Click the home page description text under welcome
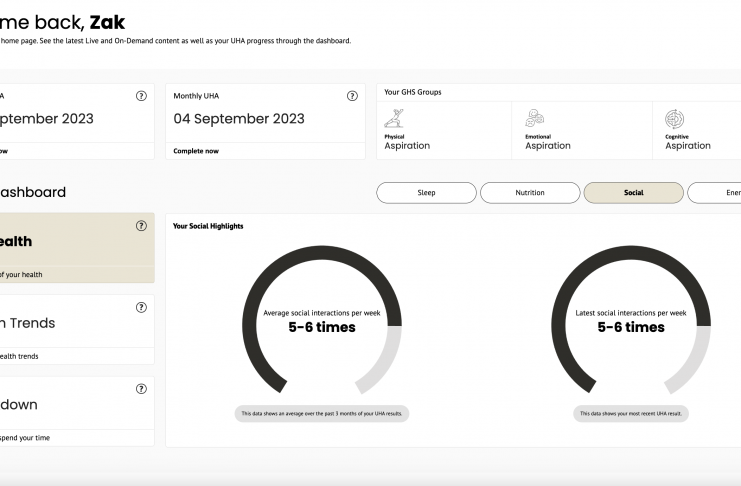This screenshot has height=486, width=741. click(x=175, y=41)
